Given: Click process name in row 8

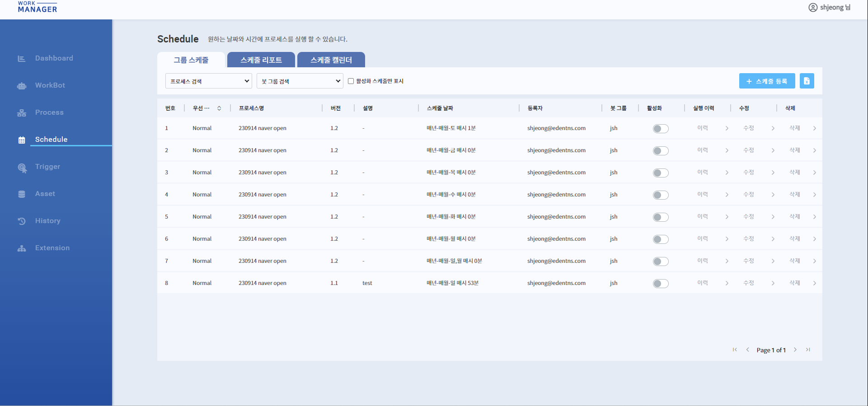Looking at the screenshot, I should [263, 283].
